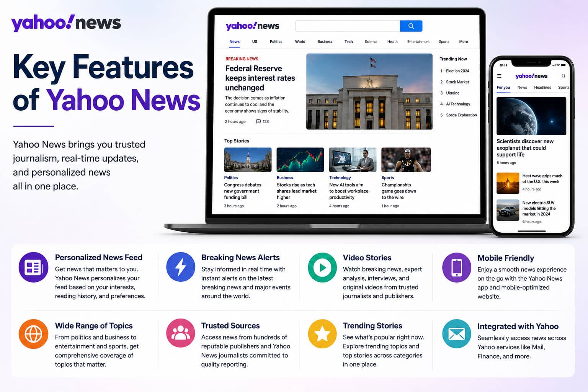588x392 pixels.
Task: Select the News tab on the phone
Action: pos(522,87)
